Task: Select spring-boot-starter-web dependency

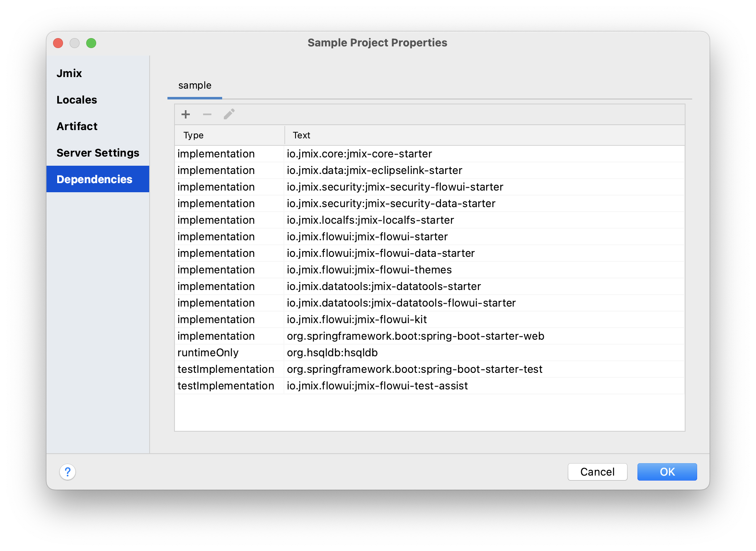Action: click(x=430, y=336)
